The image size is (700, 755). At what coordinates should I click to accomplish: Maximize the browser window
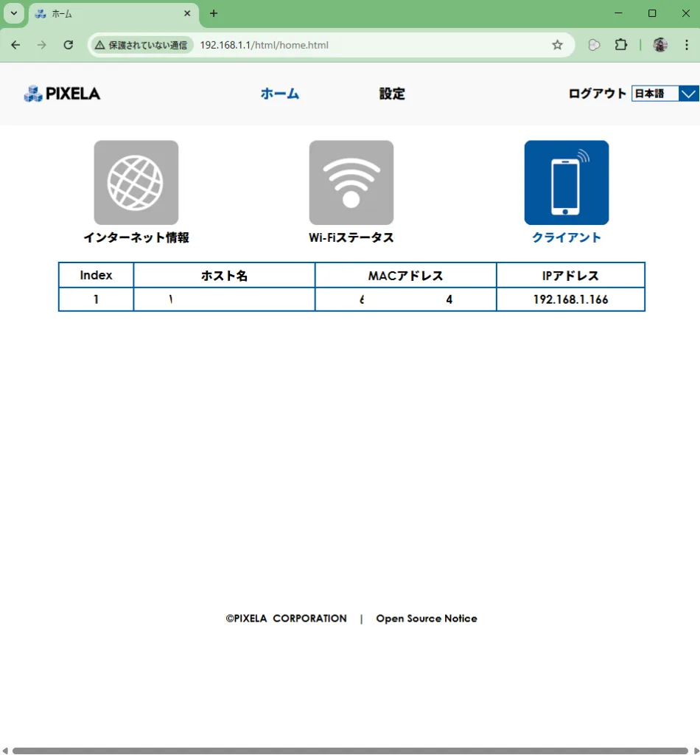click(652, 13)
